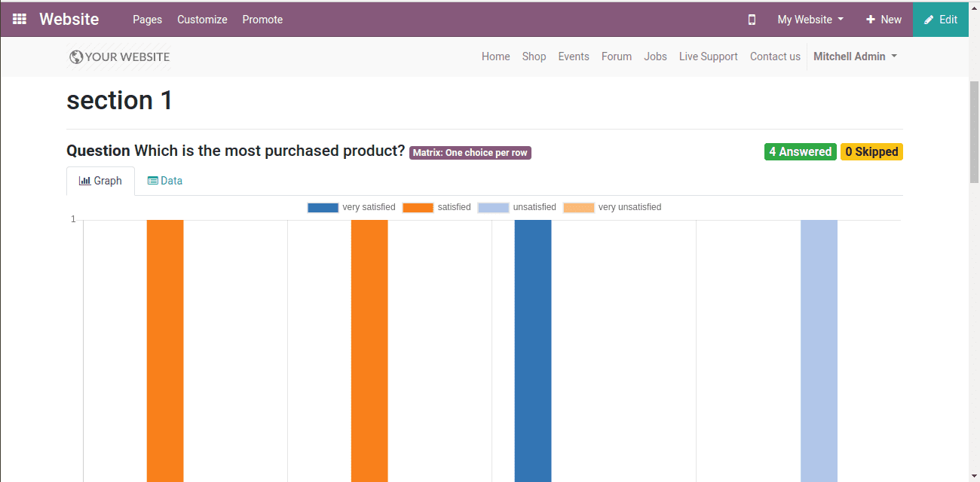
Task: Click the globe logo of Your Website
Action: [75, 56]
